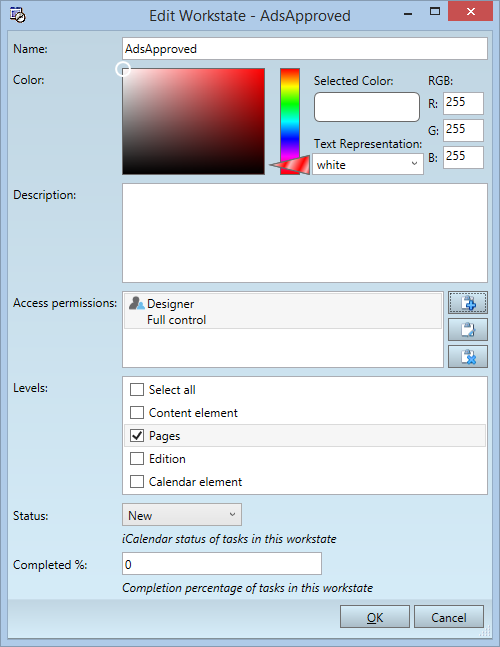Click the delete access permission icon
The height and width of the screenshot is (647, 500).
tap(468, 357)
